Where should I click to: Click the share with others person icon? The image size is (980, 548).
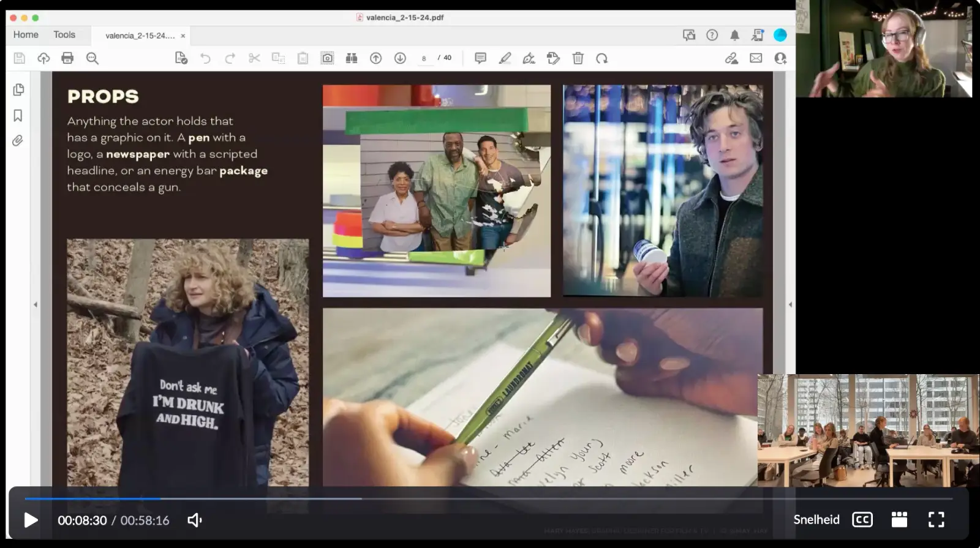780,58
